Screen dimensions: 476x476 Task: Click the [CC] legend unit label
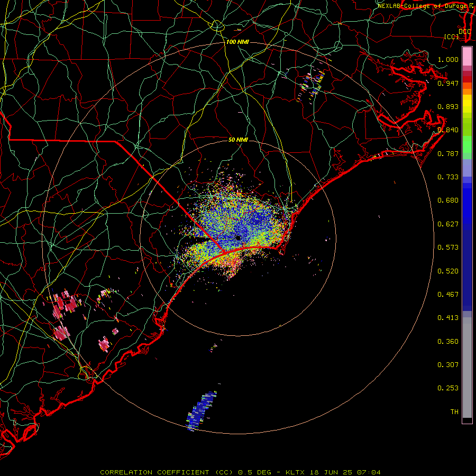(x=452, y=36)
